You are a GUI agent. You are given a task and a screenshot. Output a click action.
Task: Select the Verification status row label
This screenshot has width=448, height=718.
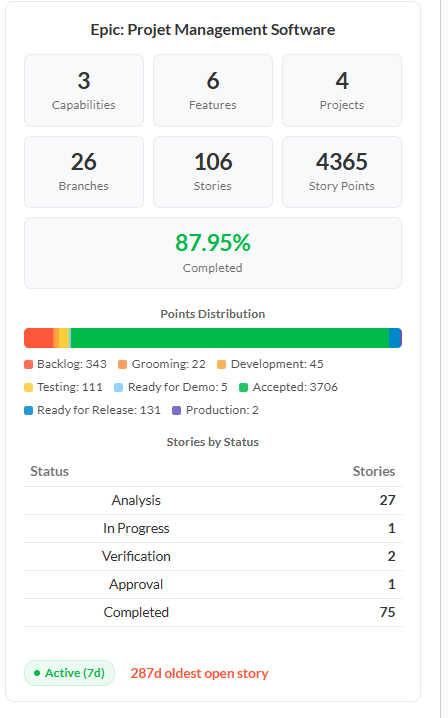coord(136,556)
